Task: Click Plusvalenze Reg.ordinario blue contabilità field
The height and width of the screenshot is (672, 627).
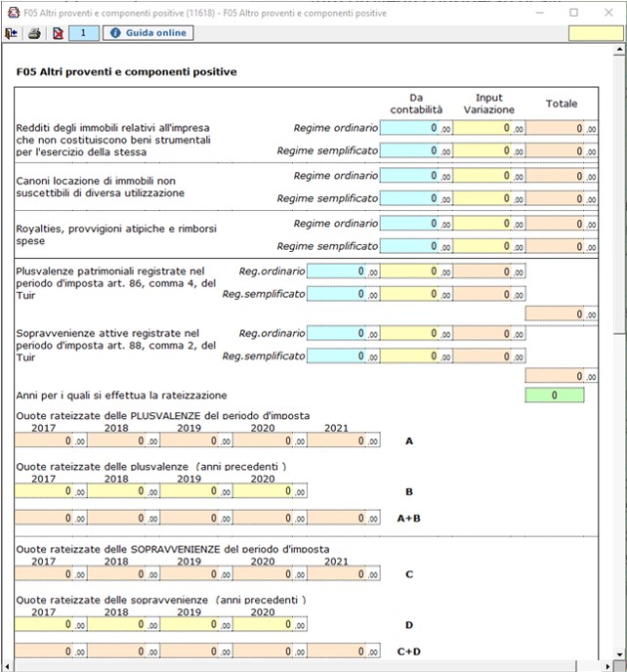Action: pyautogui.click(x=343, y=272)
